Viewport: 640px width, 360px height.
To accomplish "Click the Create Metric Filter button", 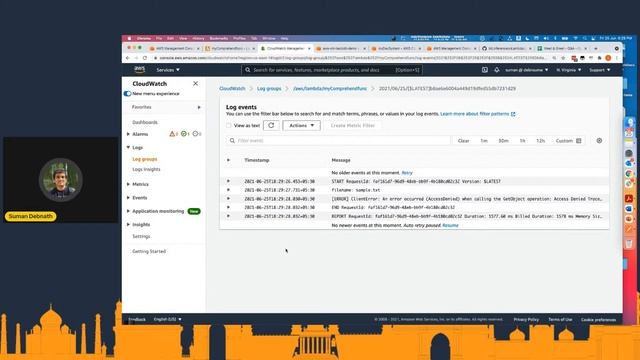I will (353, 125).
